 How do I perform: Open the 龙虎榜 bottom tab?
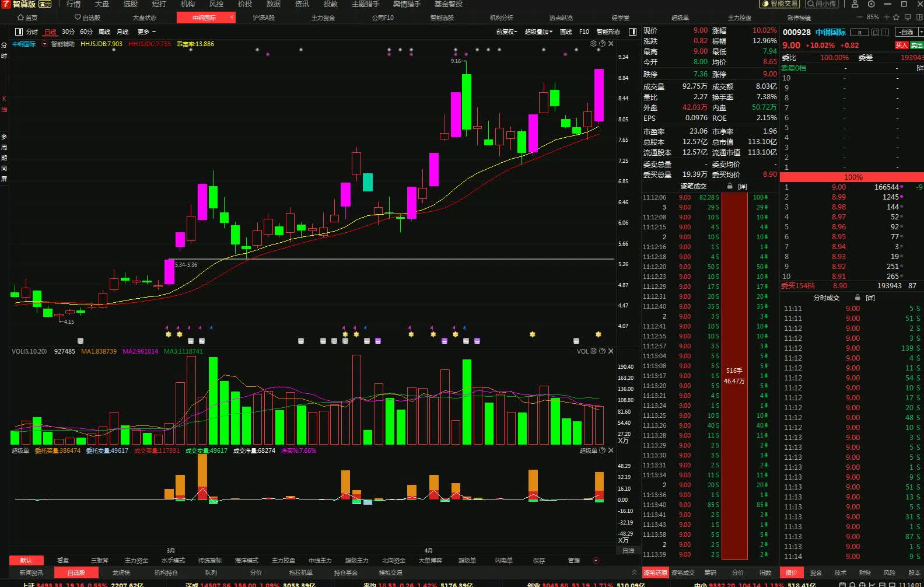121,573
